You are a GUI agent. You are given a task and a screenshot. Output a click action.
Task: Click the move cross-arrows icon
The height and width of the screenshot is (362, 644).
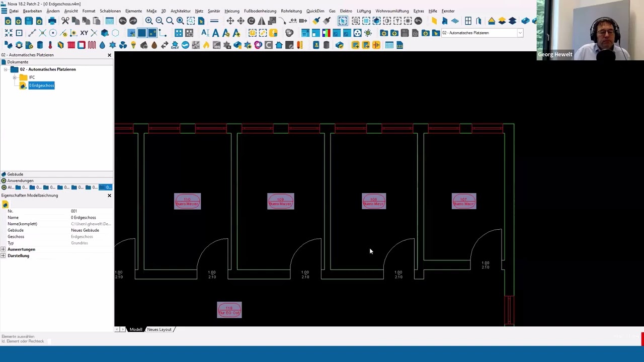coord(230,21)
